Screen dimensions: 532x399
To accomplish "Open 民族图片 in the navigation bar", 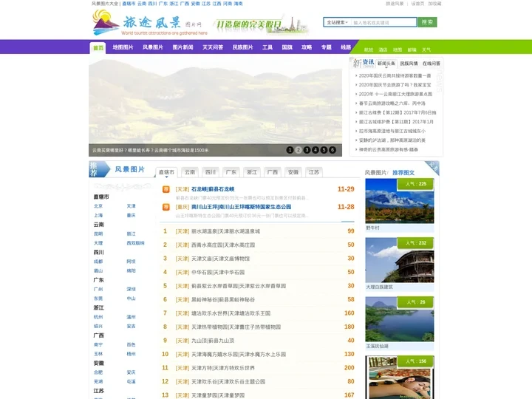I will click(x=242, y=47).
